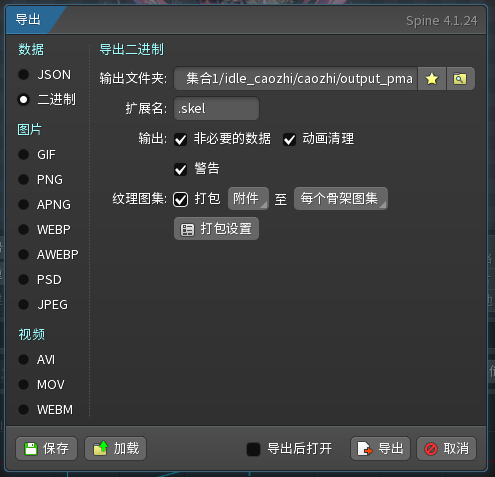Viewport: 495px width, 477px height.
Task: Edit the .skel extension field
Action: tap(216, 109)
